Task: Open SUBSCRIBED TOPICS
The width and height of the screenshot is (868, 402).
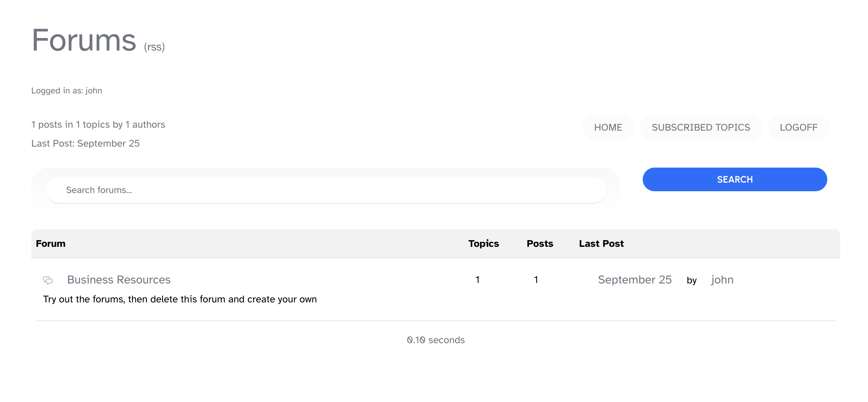Action: coord(701,127)
